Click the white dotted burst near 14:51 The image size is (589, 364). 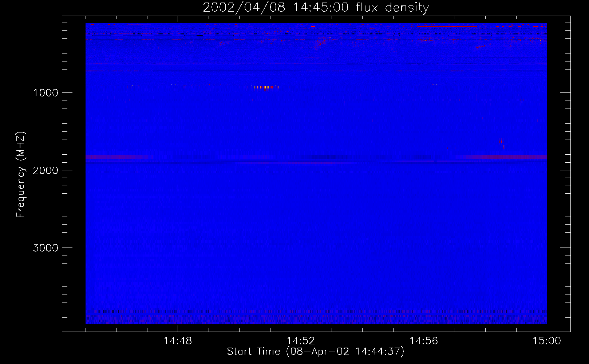[x=266, y=87]
